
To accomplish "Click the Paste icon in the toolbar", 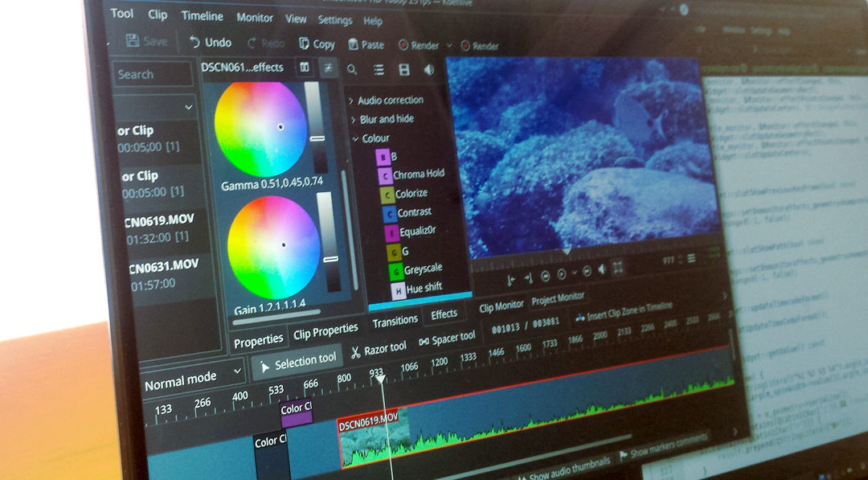I will pos(353,44).
